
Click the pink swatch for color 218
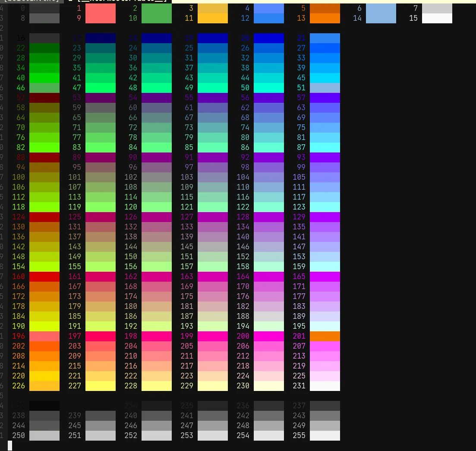(269, 366)
